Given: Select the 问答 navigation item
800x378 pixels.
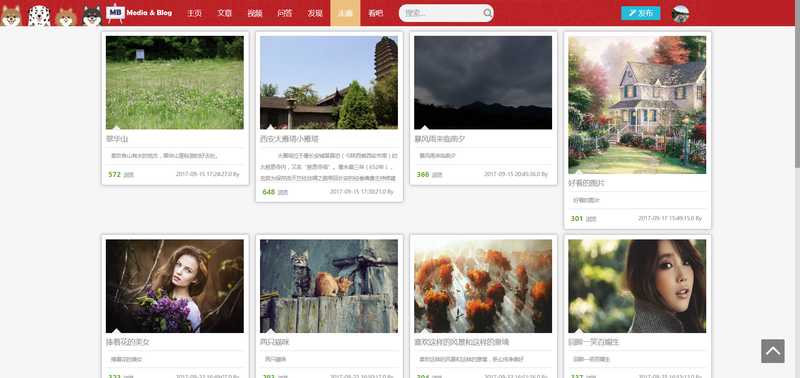Looking at the screenshot, I should click(x=285, y=13).
